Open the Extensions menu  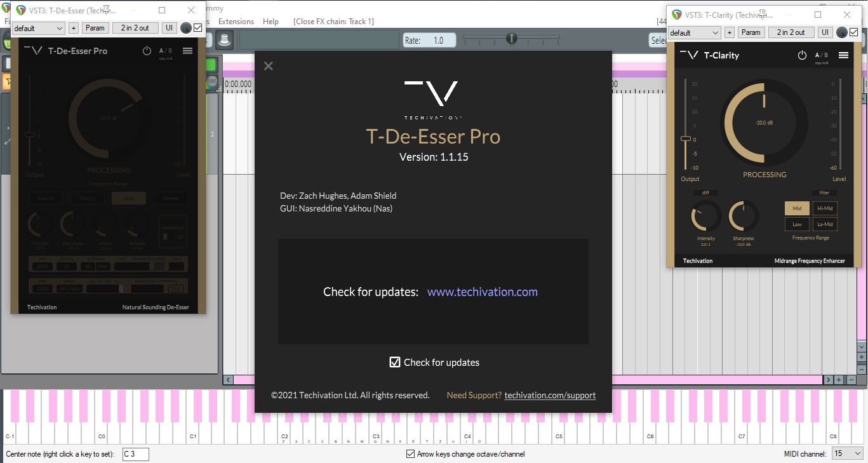click(236, 22)
